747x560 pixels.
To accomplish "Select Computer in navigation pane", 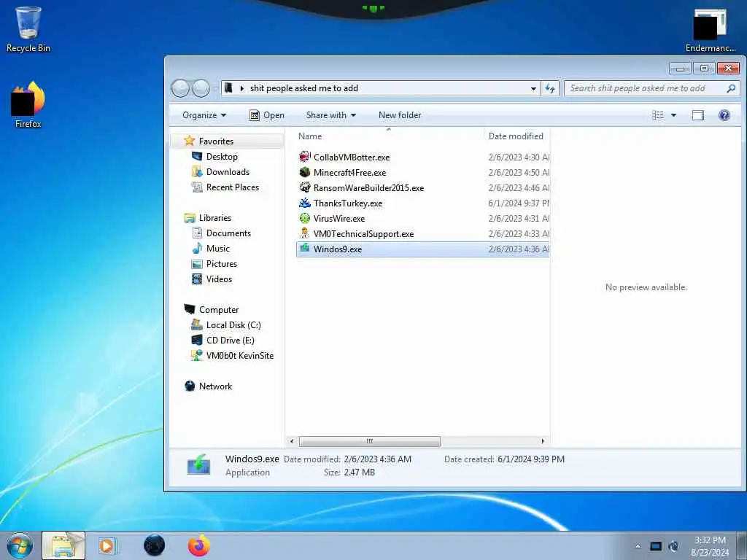I will tap(219, 309).
